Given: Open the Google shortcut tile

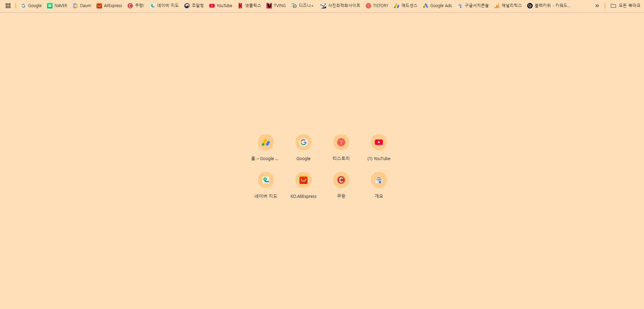Looking at the screenshot, I should point(303,148).
